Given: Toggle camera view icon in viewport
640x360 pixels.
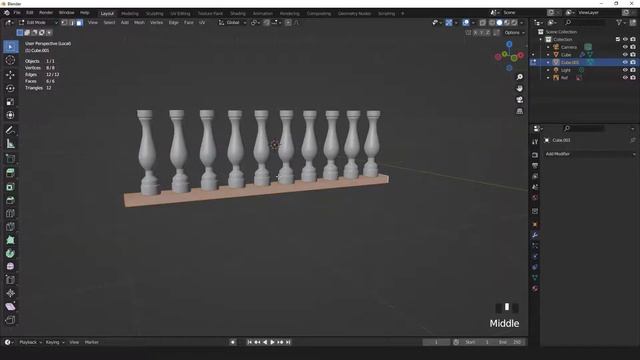Looking at the screenshot, I should pos(520,100).
